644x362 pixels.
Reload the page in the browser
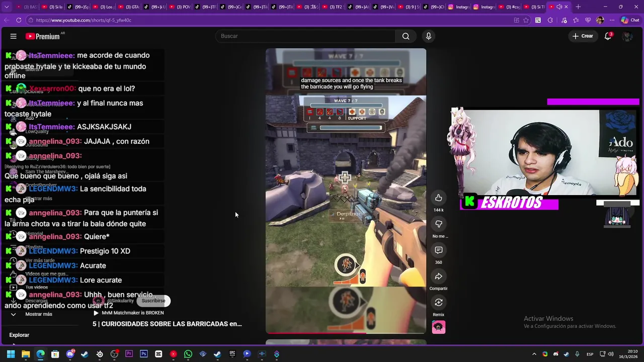click(x=19, y=20)
